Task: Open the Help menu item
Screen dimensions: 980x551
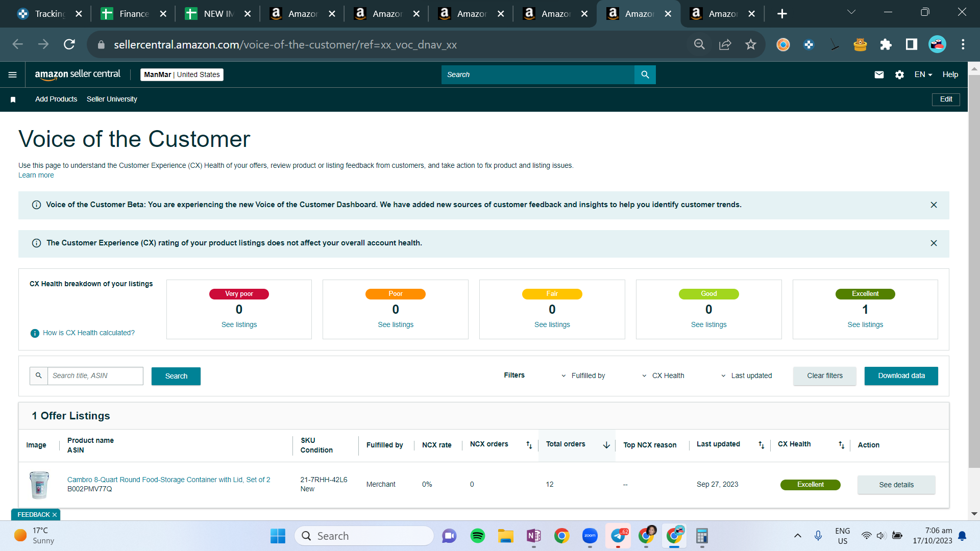Action: [950, 74]
